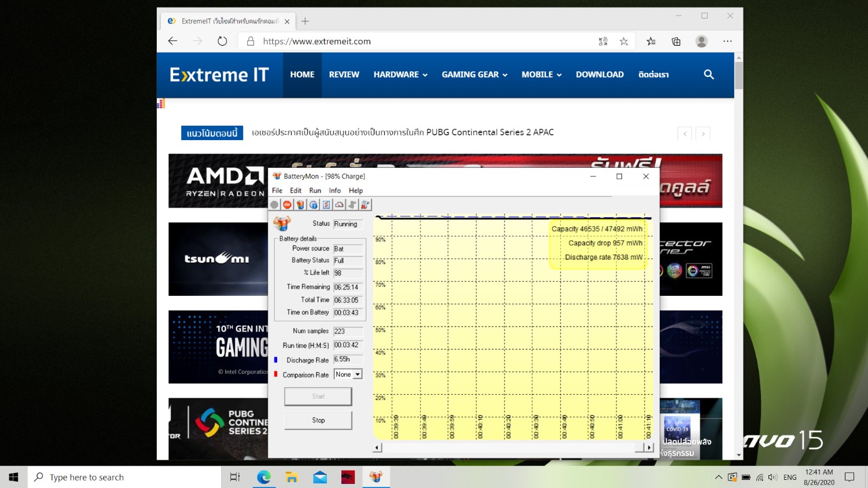Expand the HARDWARE menu on Extreme IT
This screenshot has width=868, height=488.
point(400,75)
